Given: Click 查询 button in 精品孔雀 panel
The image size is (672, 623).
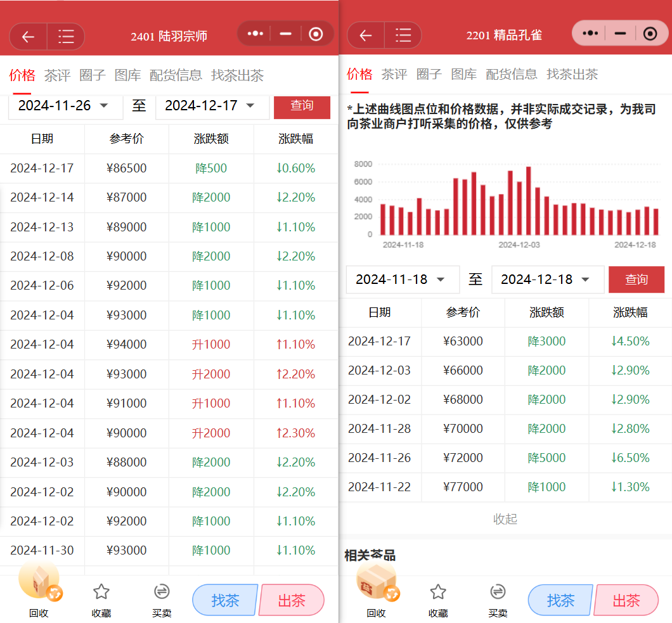Looking at the screenshot, I should click(x=636, y=279).
